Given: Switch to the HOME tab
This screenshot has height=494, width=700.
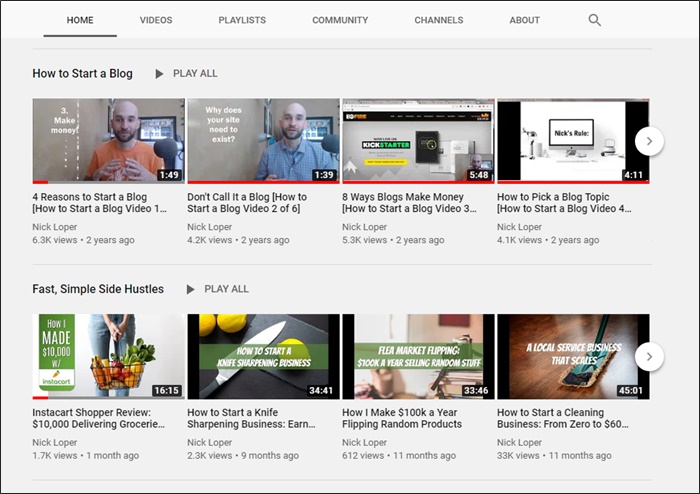Looking at the screenshot, I should (80, 20).
